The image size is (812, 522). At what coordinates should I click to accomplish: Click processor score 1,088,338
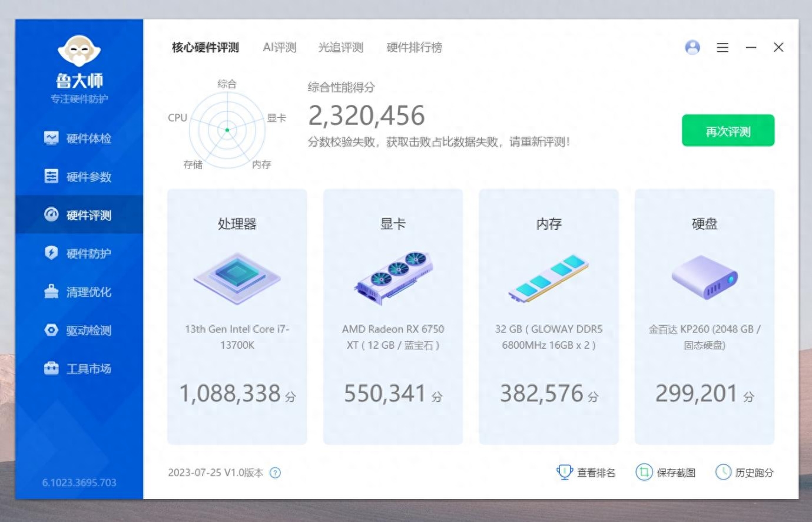(230, 393)
